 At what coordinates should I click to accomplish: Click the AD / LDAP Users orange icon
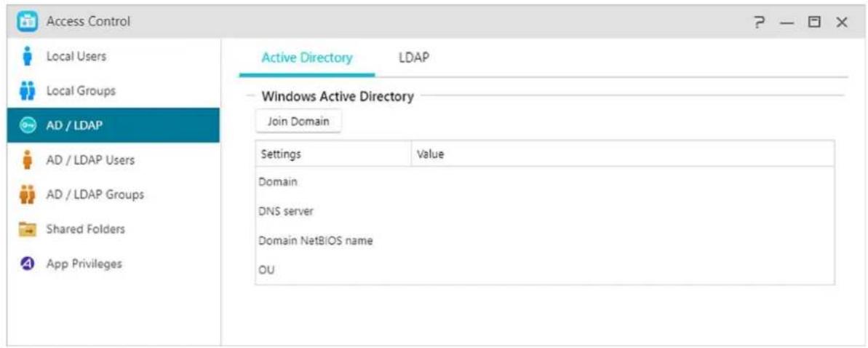click(x=28, y=160)
